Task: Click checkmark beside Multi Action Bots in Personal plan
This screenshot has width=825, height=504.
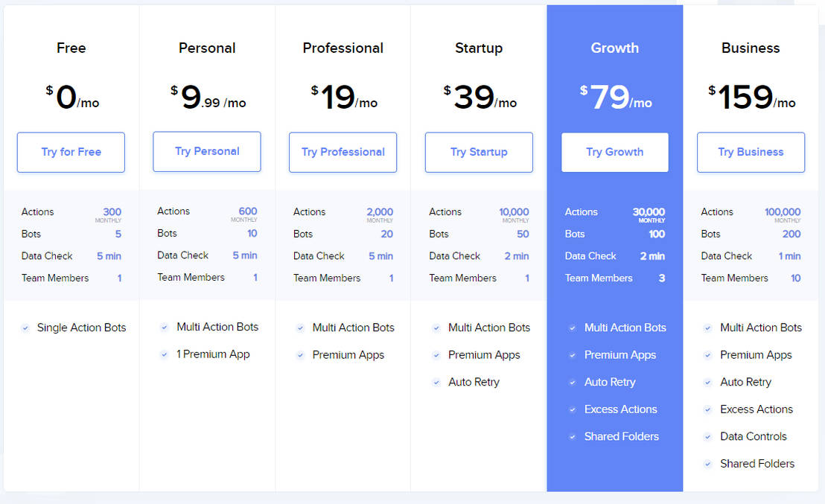Action: click(165, 327)
